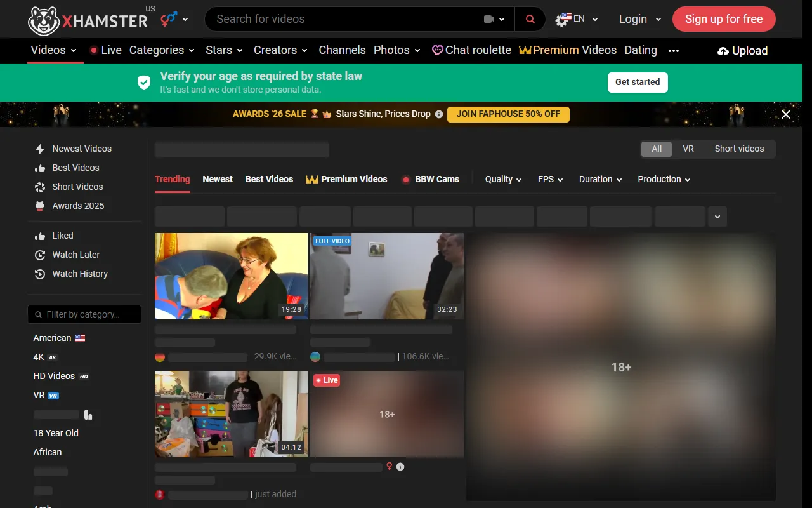Open the camera search-type selector
Screen dimensions: 812x508
point(494,19)
